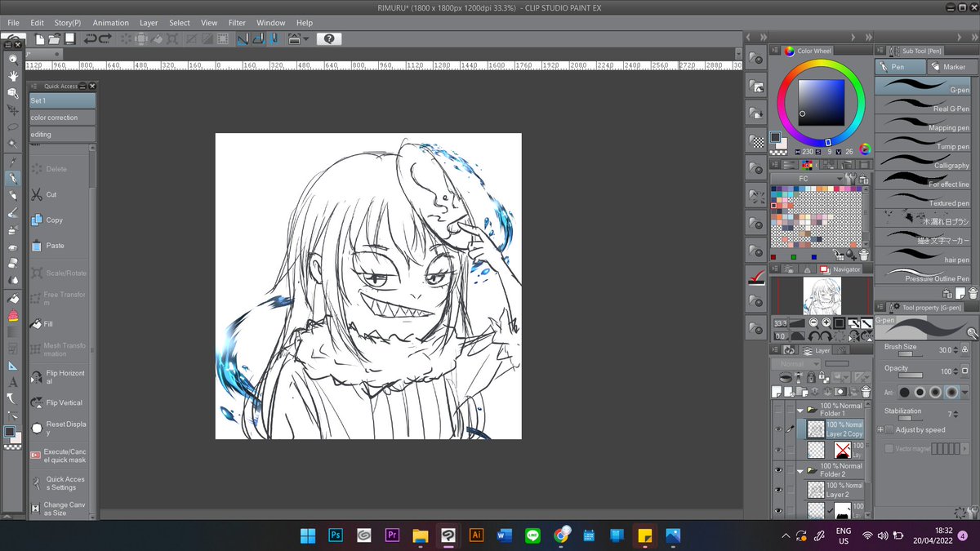This screenshot has height=551, width=980.
Task: Hide the Layer 2 layer
Action: point(778,490)
